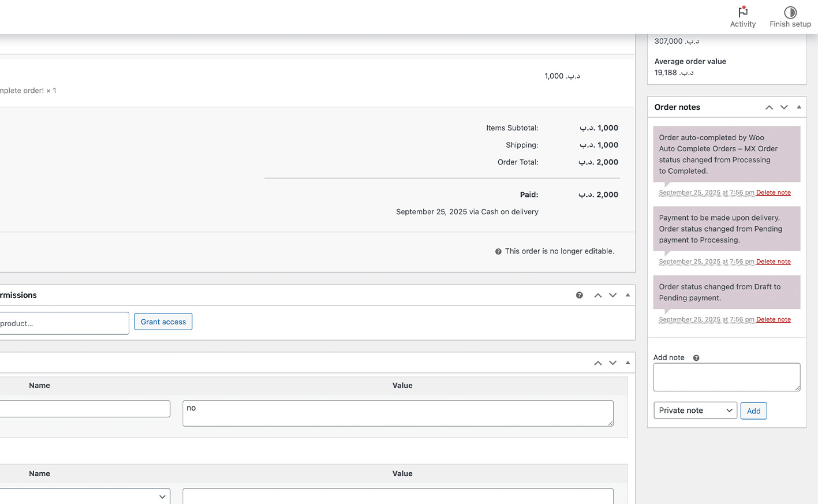Screen dimensions: 818x504
Task: Click help icon in permissions panel header
Action: coord(579,295)
